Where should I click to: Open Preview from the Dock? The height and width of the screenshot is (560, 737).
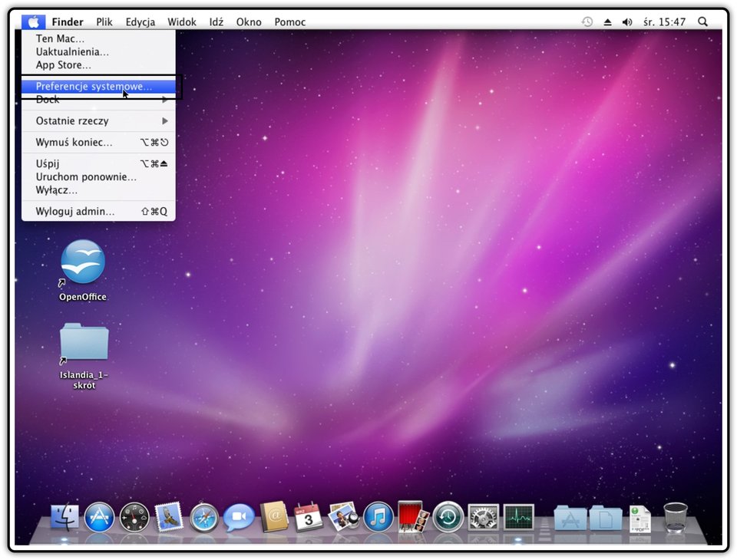(x=343, y=517)
